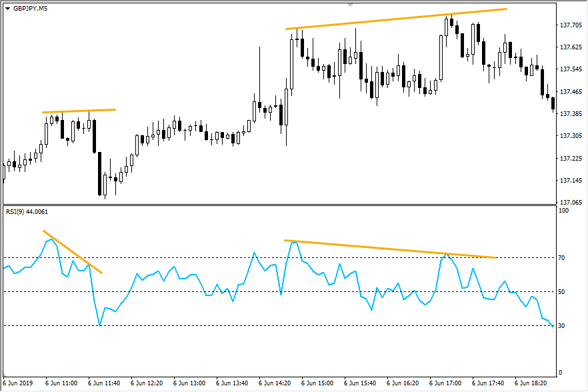Viewport: 588px width, 392px height.
Task: Select the long orange trendline above price highs
Action: point(397,19)
